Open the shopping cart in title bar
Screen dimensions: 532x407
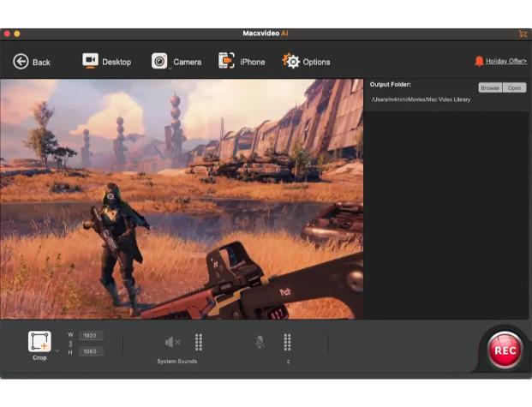tap(523, 33)
